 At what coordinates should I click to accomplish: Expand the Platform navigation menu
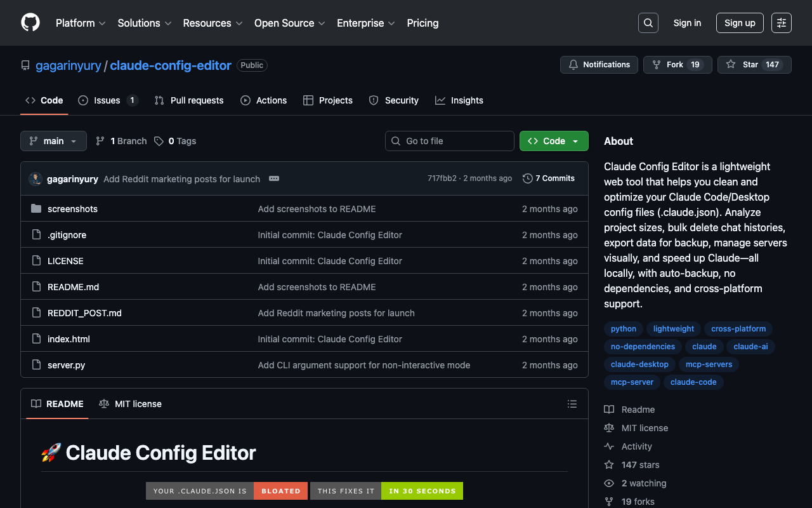click(81, 23)
